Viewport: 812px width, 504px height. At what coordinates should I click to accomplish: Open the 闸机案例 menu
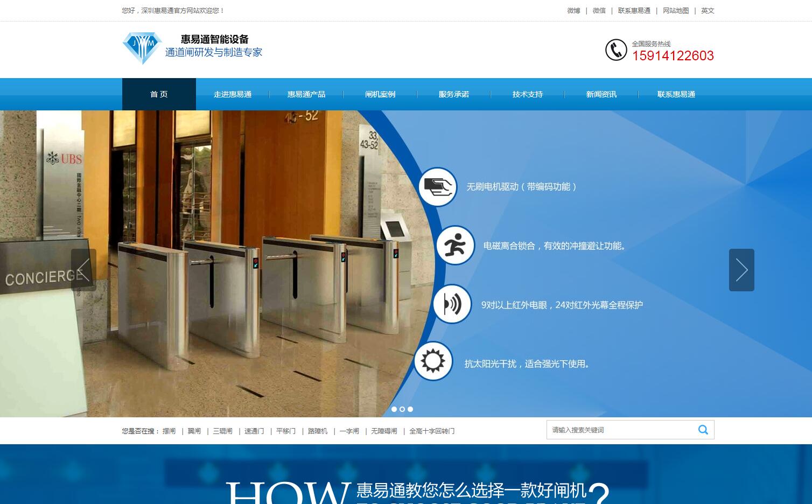pos(380,94)
